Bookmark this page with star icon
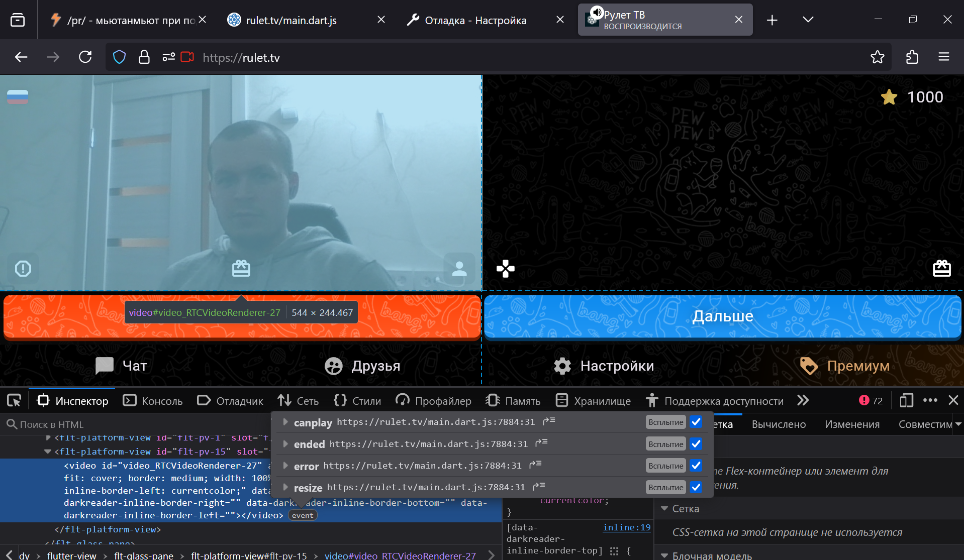The height and width of the screenshot is (560, 964). (x=878, y=57)
